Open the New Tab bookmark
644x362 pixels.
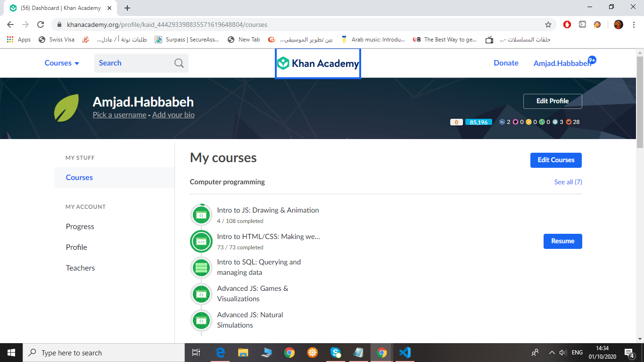tap(244, 40)
